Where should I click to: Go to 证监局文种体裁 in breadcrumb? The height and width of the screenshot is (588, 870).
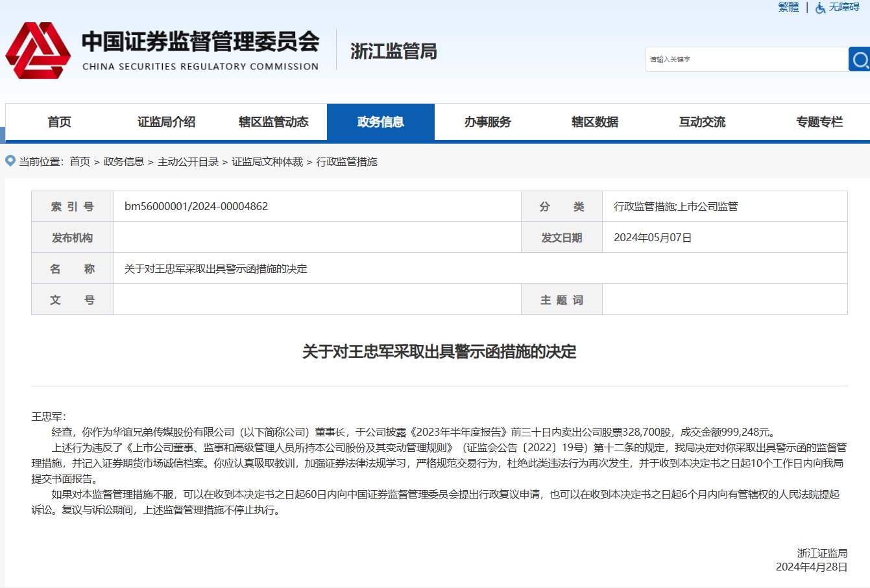tap(267, 161)
